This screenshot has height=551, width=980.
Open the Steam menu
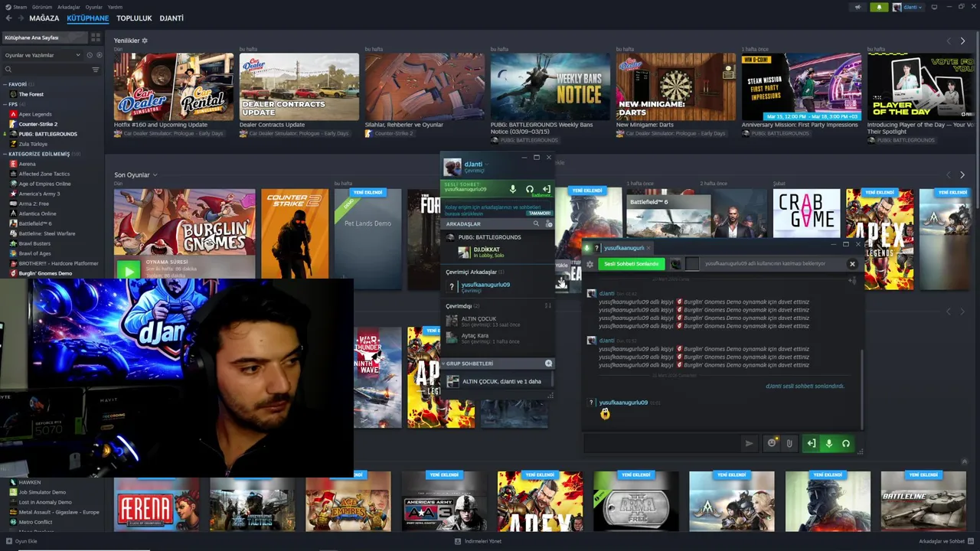[x=17, y=7]
